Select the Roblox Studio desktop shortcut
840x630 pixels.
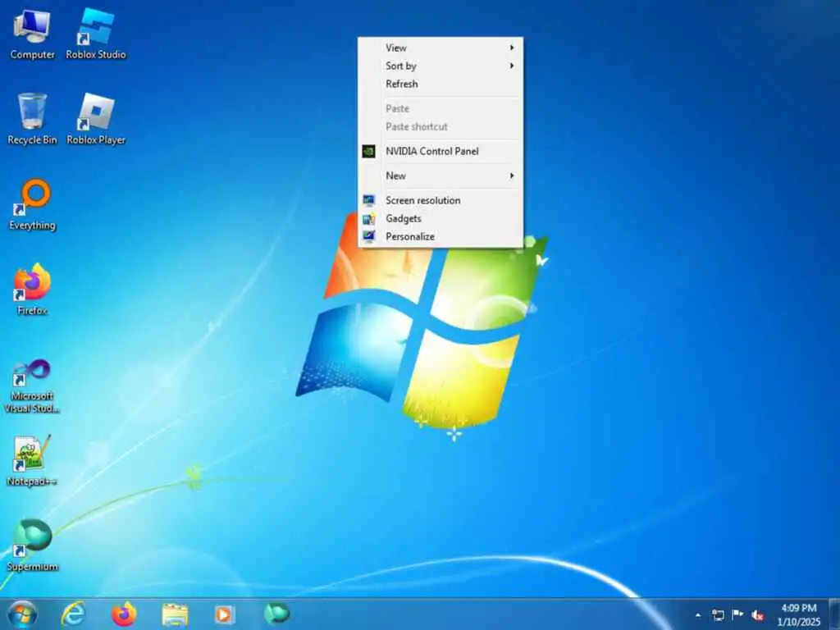pos(96,34)
